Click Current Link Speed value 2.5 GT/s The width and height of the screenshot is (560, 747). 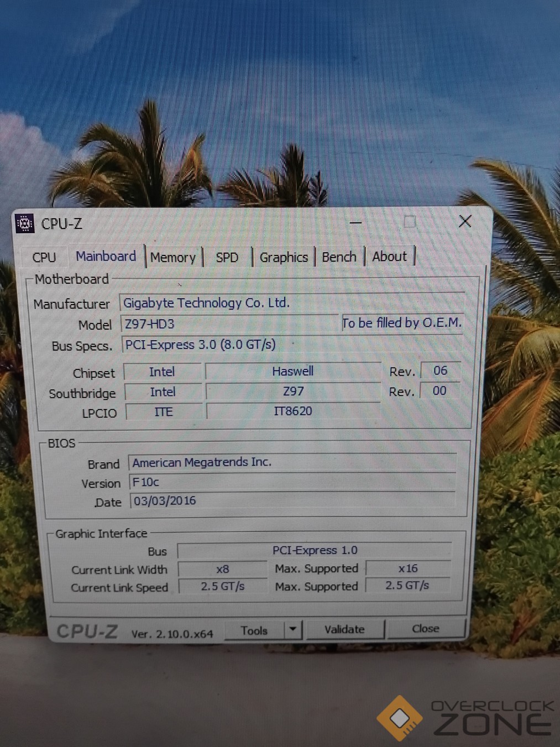(x=223, y=586)
